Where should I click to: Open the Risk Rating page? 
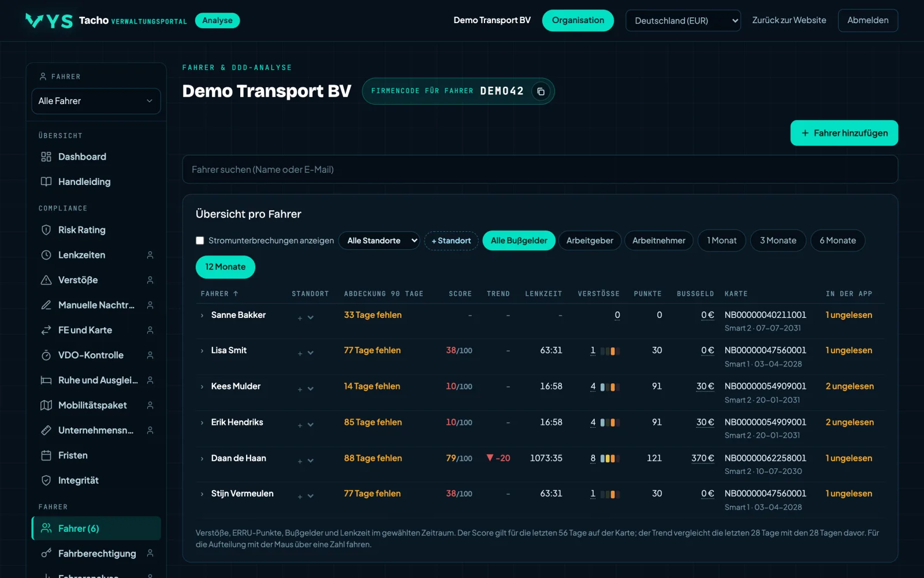[96, 230]
